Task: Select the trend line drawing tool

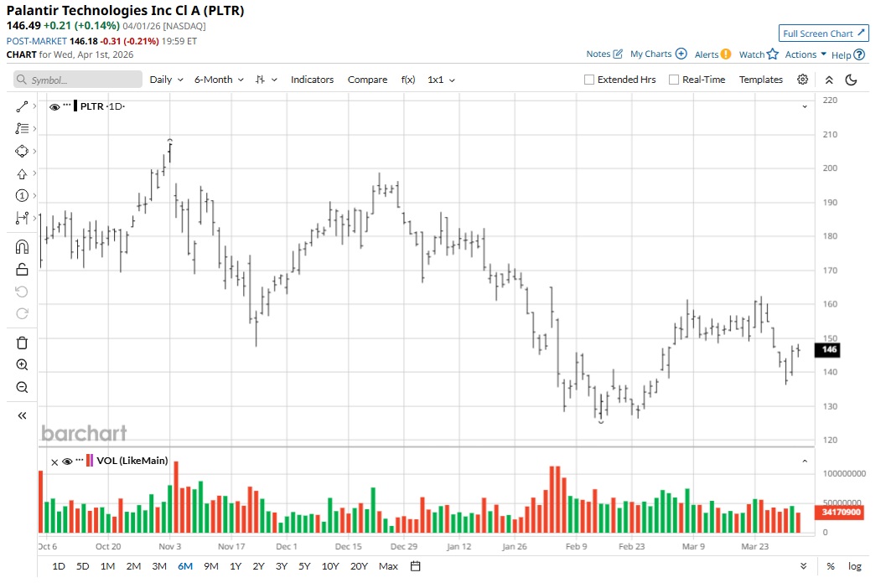Action: tap(22, 106)
